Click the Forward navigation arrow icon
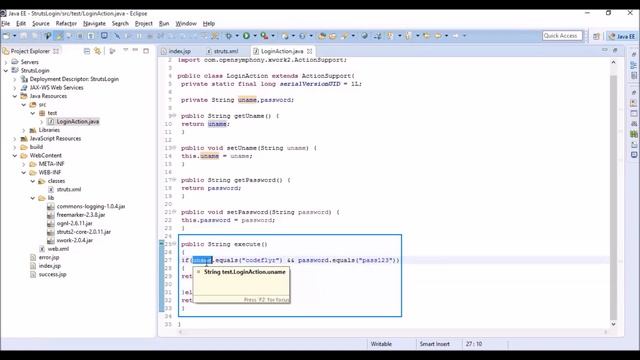 point(455,36)
